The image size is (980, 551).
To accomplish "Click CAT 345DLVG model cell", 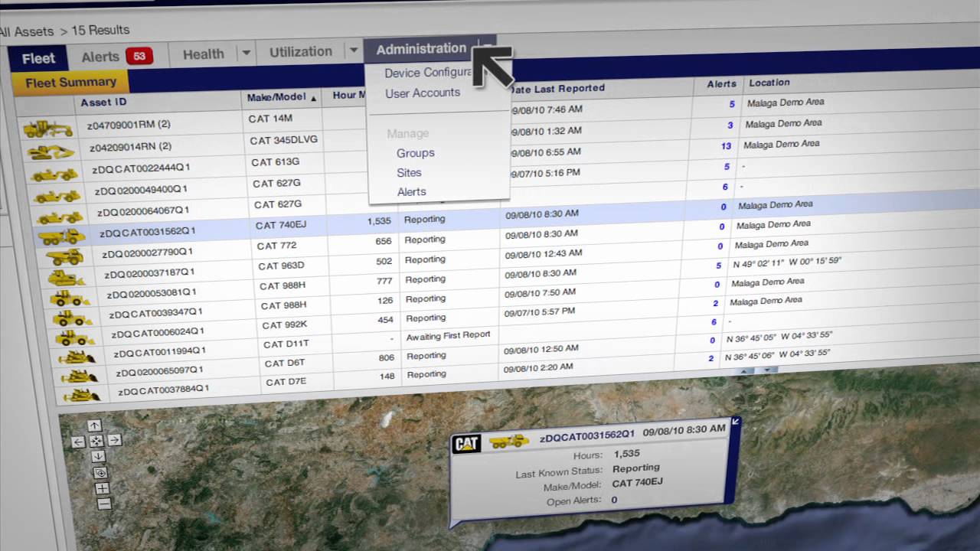I will (284, 140).
